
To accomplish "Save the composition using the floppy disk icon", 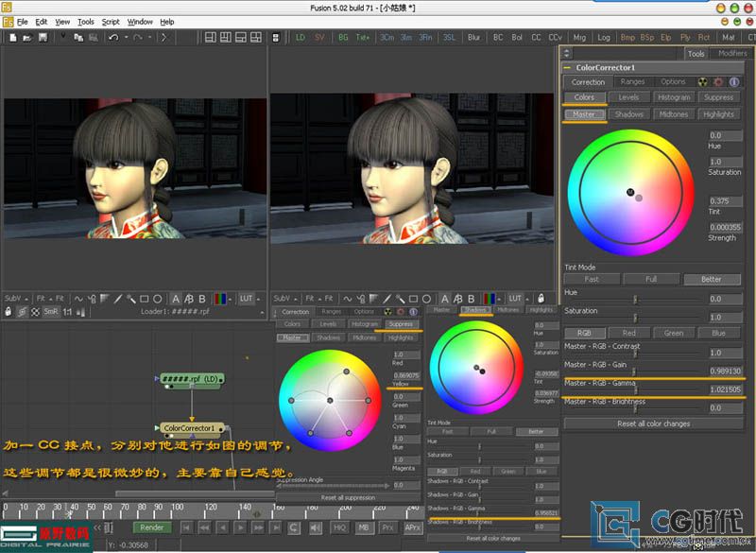I will coord(43,38).
